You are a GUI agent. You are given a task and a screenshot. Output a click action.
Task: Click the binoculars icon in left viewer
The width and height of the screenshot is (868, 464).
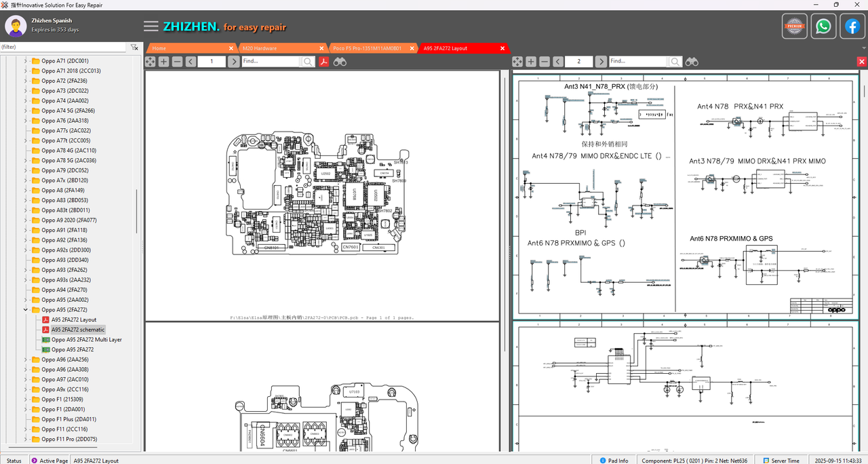click(x=340, y=62)
